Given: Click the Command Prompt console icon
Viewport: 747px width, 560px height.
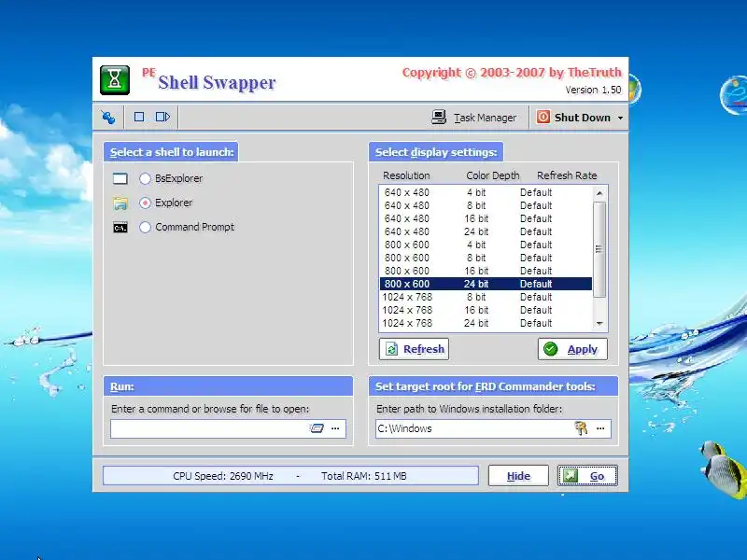Looking at the screenshot, I should [x=120, y=228].
